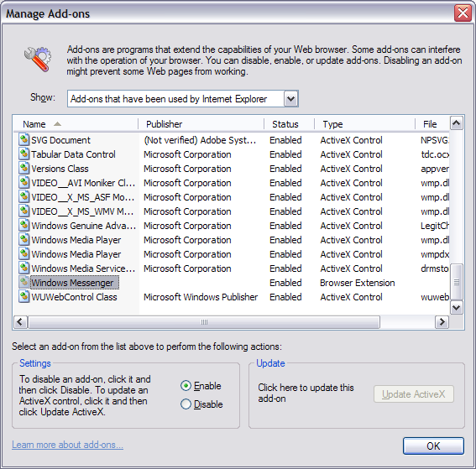
Task: Click Enabled status of WUWebControl Class row
Action: [x=285, y=297]
